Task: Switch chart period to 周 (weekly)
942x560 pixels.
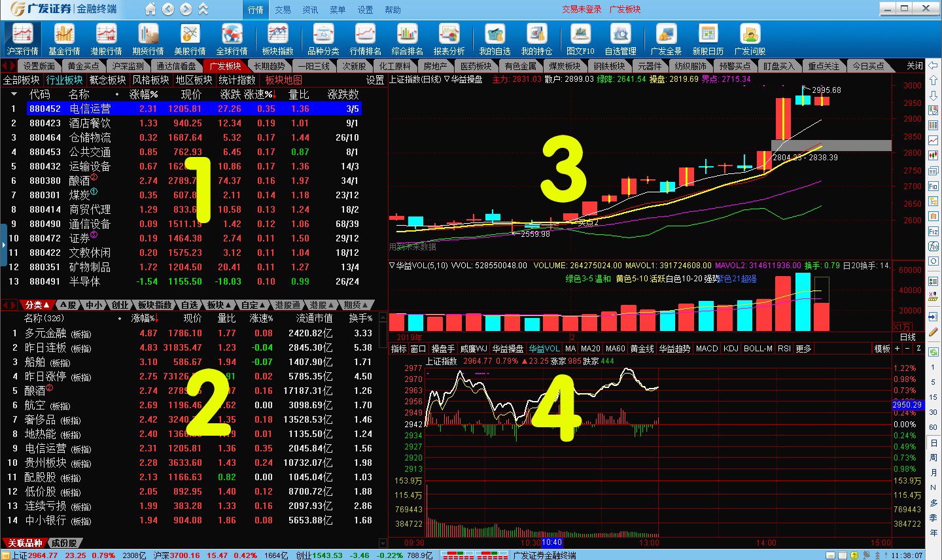Action: [933, 457]
